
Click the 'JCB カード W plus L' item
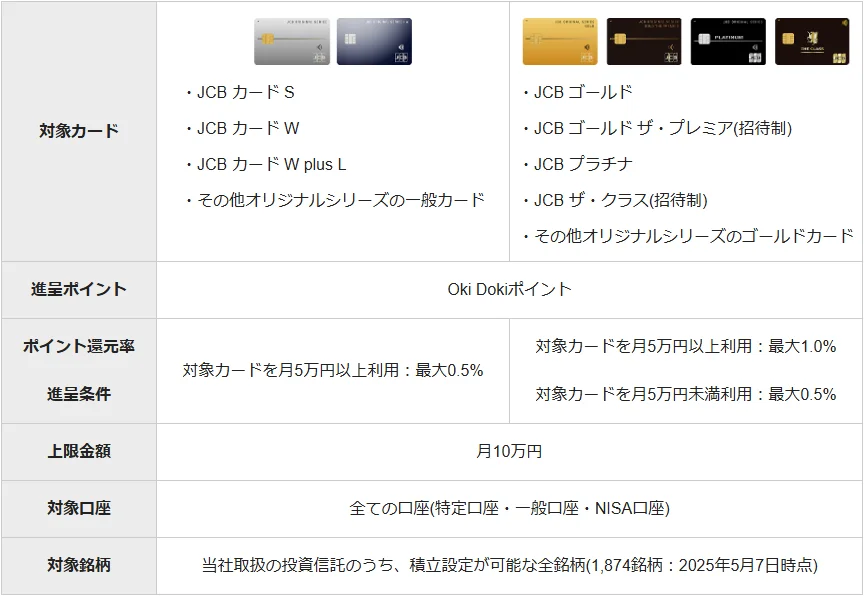click(266, 164)
